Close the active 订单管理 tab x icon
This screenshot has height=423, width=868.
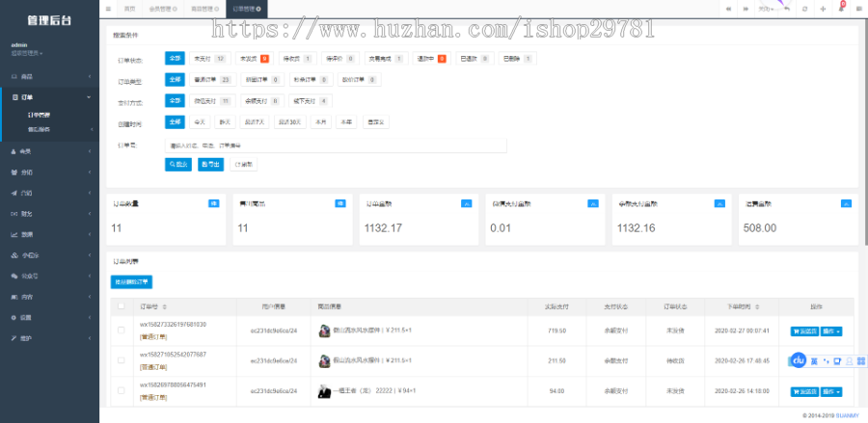coord(258,9)
